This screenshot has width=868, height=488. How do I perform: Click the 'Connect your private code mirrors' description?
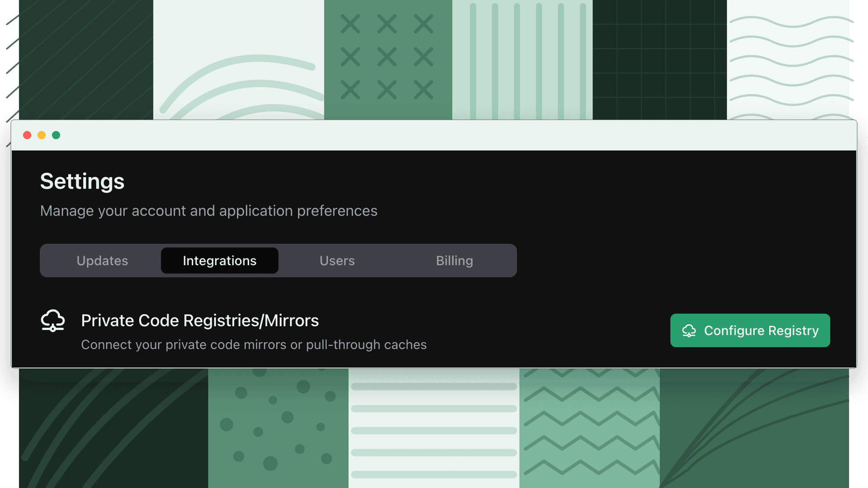click(x=254, y=345)
